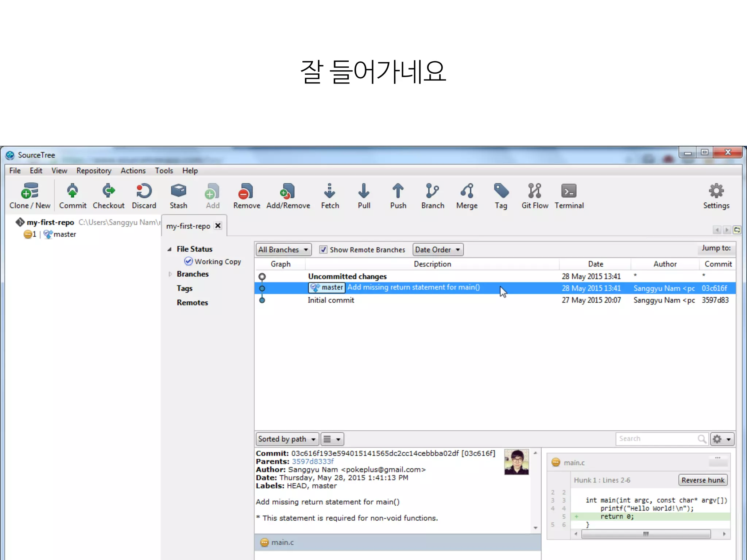The width and height of the screenshot is (747, 560).
Task: Open the Help menu
Action: pos(190,171)
